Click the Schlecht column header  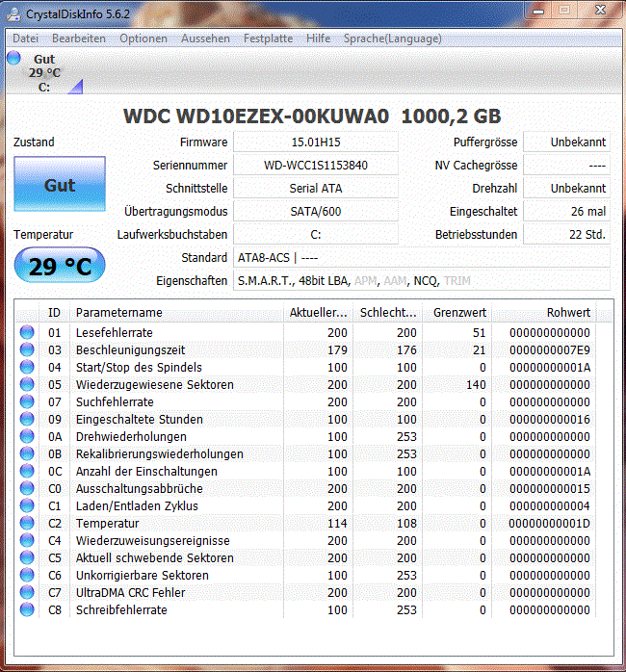tap(387, 313)
